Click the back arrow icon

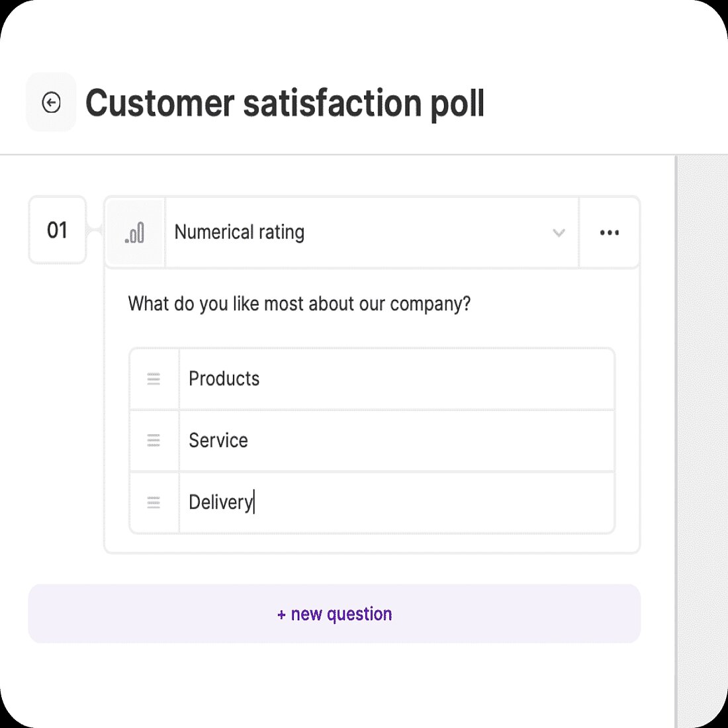[51, 102]
